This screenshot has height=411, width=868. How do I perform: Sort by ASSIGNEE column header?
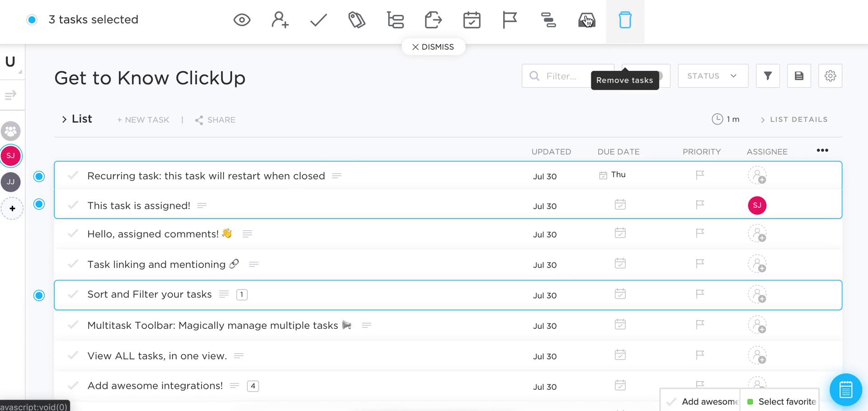click(767, 152)
